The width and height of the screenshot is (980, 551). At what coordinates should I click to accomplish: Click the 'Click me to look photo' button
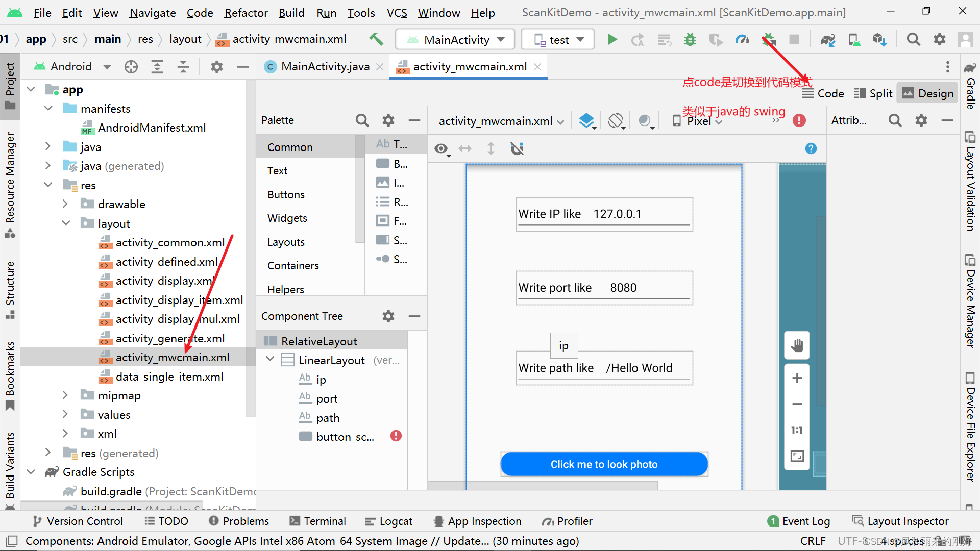(x=604, y=464)
